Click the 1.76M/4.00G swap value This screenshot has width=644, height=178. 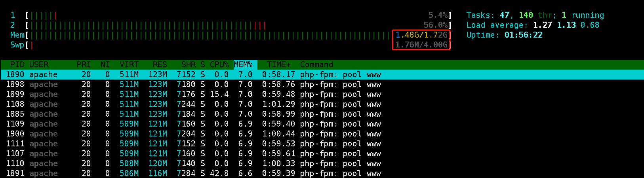coord(421,45)
